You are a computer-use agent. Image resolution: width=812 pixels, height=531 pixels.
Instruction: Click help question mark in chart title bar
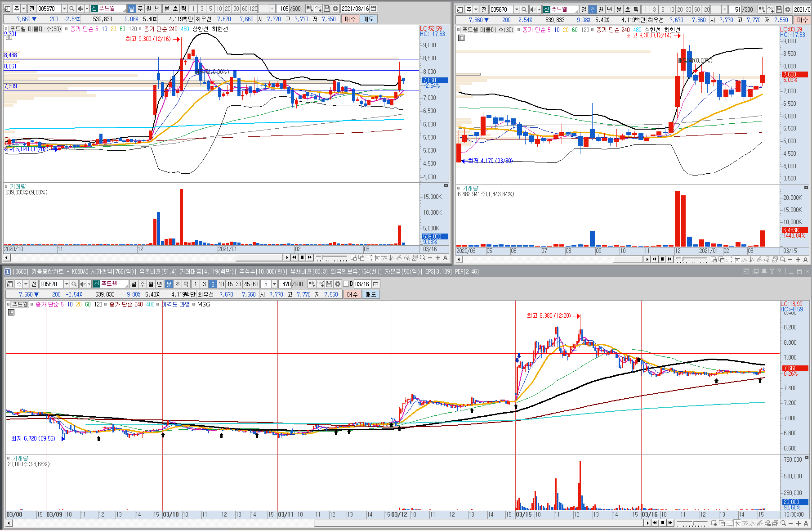(x=779, y=271)
